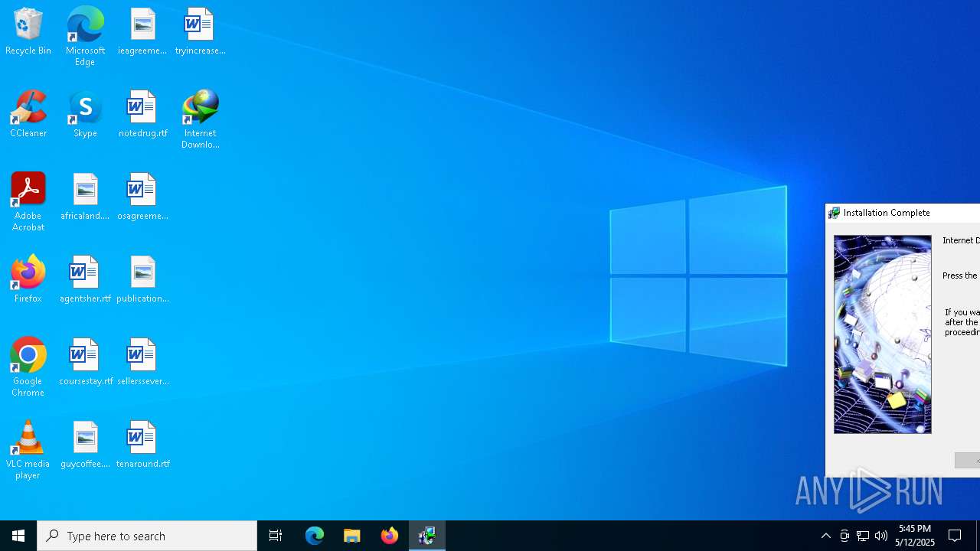Open the Meet Now tray icon
Image resolution: width=980 pixels, height=551 pixels.
click(844, 536)
